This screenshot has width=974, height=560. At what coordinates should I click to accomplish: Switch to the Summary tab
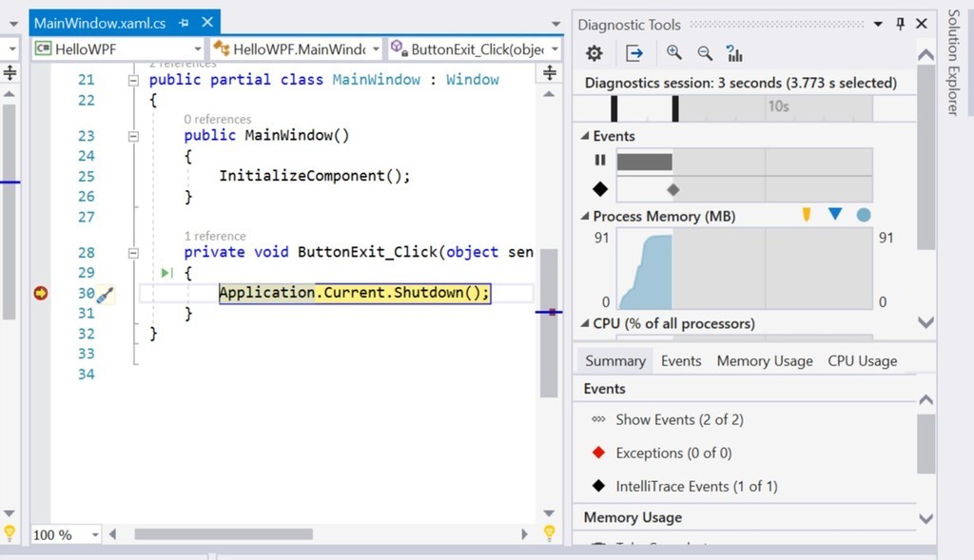pyautogui.click(x=615, y=360)
